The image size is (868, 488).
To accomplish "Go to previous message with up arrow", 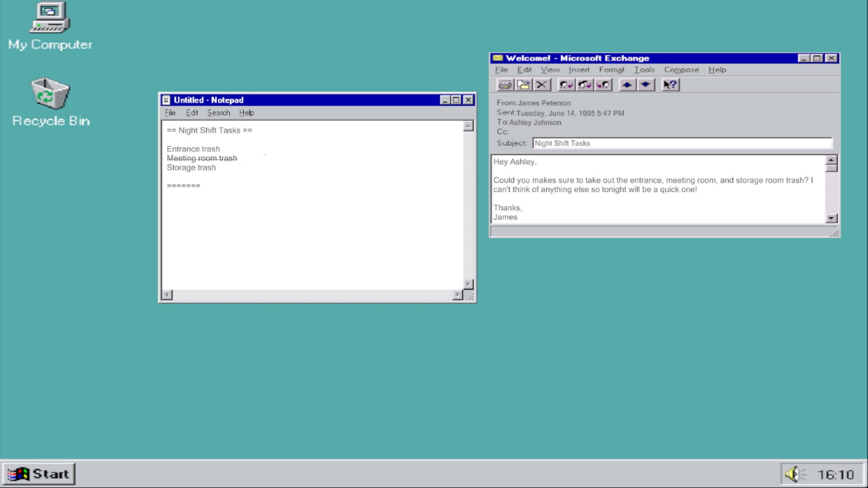I will pyautogui.click(x=627, y=85).
